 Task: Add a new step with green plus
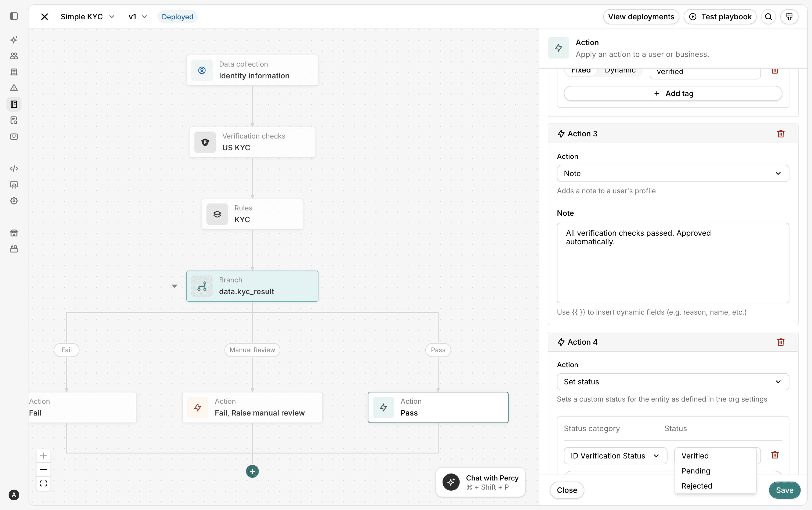click(x=252, y=472)
